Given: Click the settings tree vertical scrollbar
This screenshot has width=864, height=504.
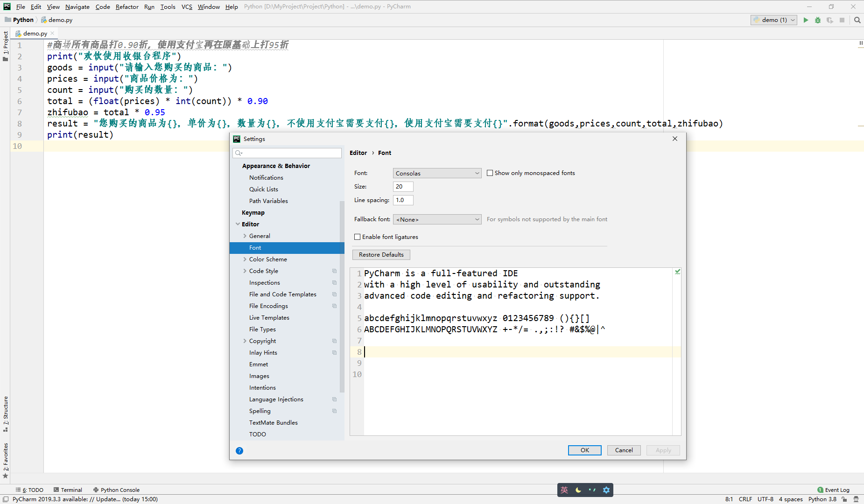Looking at the screenshot, I should tap(342, 294).
